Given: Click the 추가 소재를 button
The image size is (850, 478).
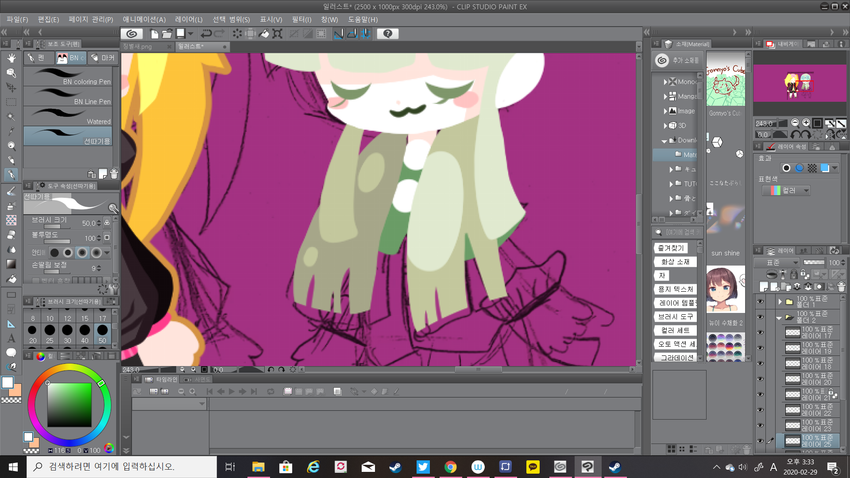Looking at the screenshot, I should tap(678, 60).
